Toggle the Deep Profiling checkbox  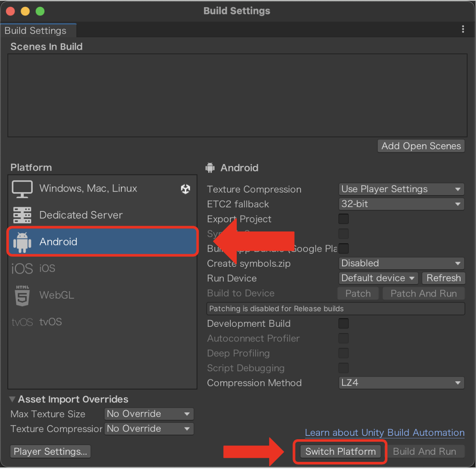point(343,353)
